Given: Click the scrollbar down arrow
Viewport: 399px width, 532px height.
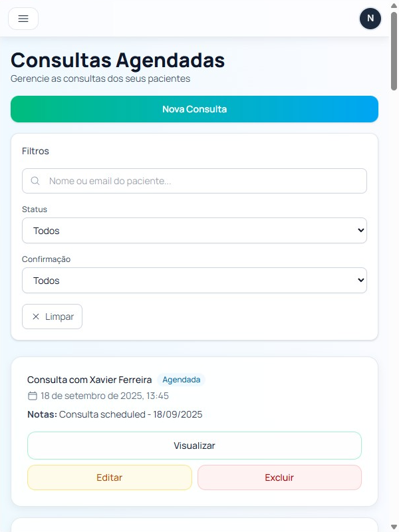Looking at the screenshot, I should tap(394, 525).
